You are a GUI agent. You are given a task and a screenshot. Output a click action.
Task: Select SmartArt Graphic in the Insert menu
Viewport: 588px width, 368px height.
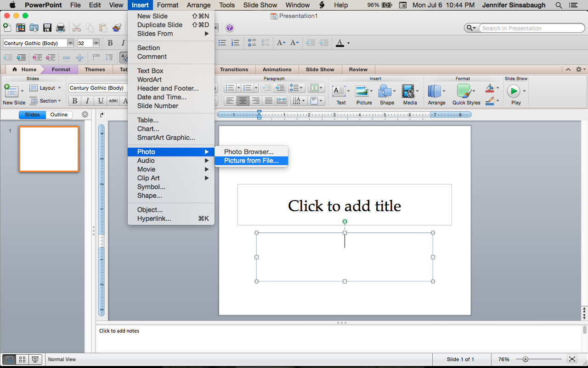(x=166, y=138)
